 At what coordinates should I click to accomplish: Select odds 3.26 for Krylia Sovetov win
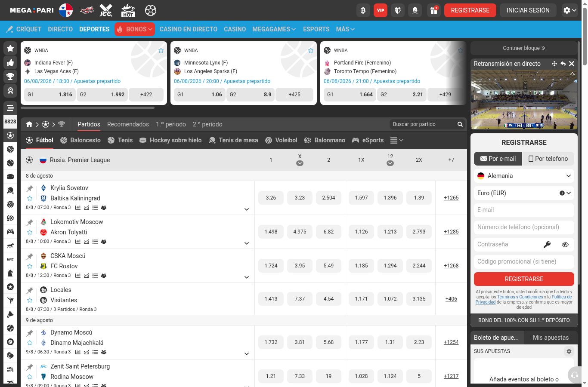pyautogui.click(x=271, y=198)
